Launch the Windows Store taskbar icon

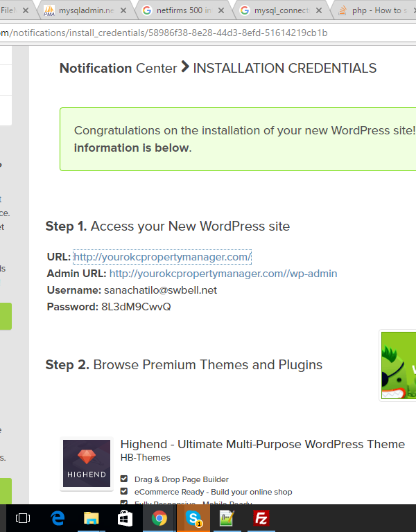[x=125, y=518]
